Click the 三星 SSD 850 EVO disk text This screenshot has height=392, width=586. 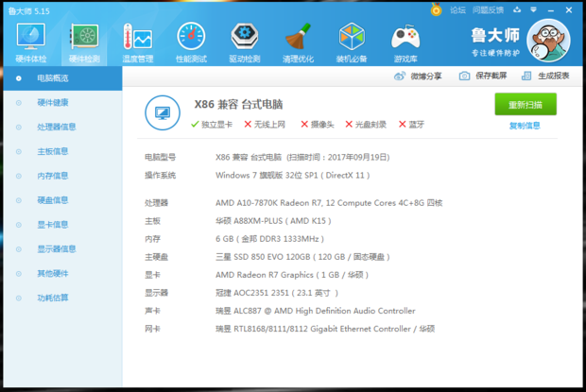coord(302,257)
